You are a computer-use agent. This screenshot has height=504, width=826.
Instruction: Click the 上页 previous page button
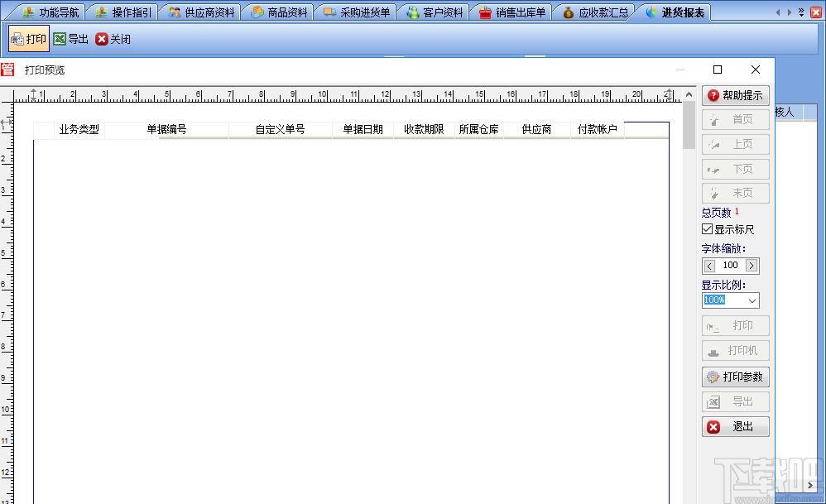(736, 144)
